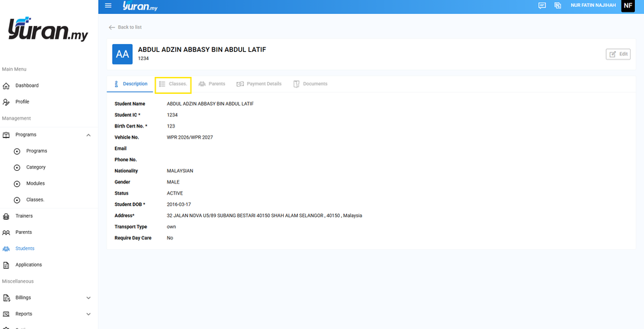Click the student name heading
Image resolution: width=644 pixels, height=329 pixels.
click(x=202, y=50)
